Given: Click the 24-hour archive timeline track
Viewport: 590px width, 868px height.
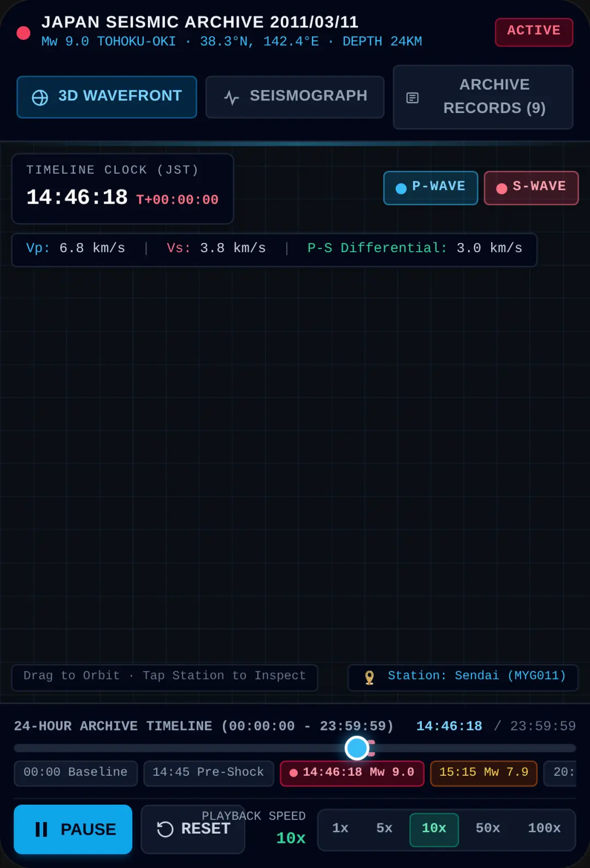Looking at the screenshot, I should pyautogui.click(x=295, y=748).
